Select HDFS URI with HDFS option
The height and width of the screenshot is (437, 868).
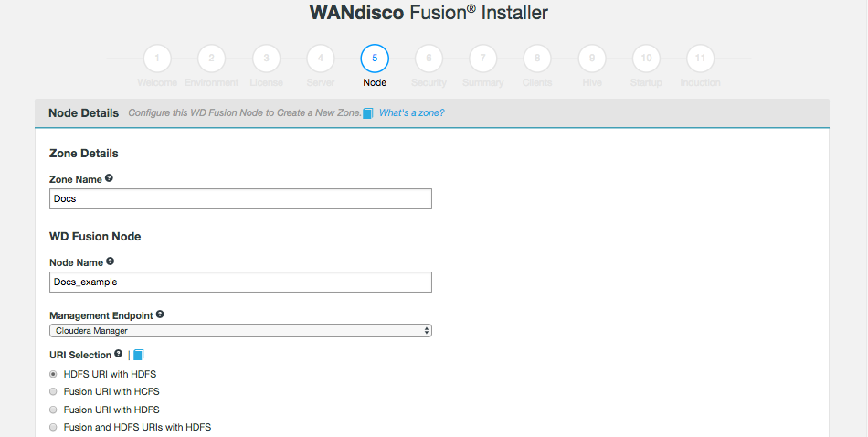pos(53,374)
